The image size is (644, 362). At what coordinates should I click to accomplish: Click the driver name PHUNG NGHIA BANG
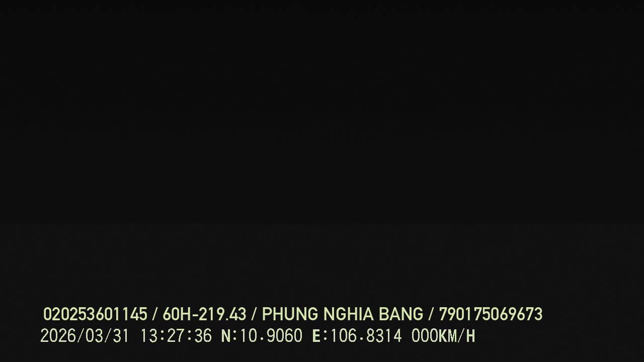(343, 314)
